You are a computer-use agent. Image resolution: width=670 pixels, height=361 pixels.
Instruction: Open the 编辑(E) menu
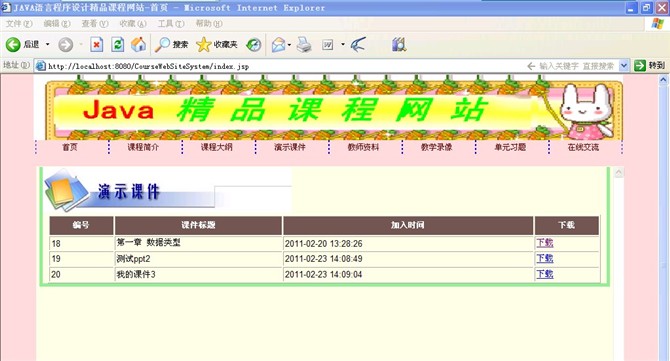click(x=57, y=24)
